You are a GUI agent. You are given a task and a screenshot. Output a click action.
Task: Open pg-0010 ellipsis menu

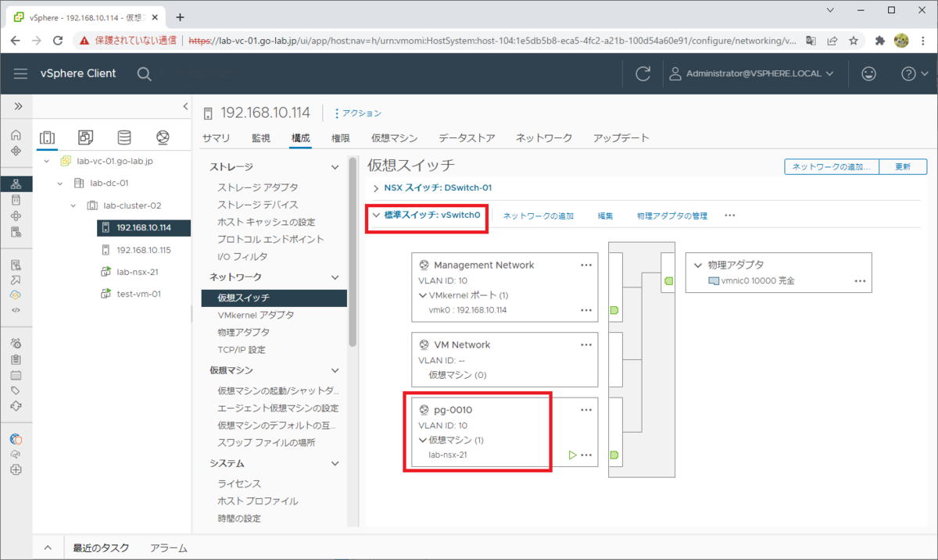586,409
